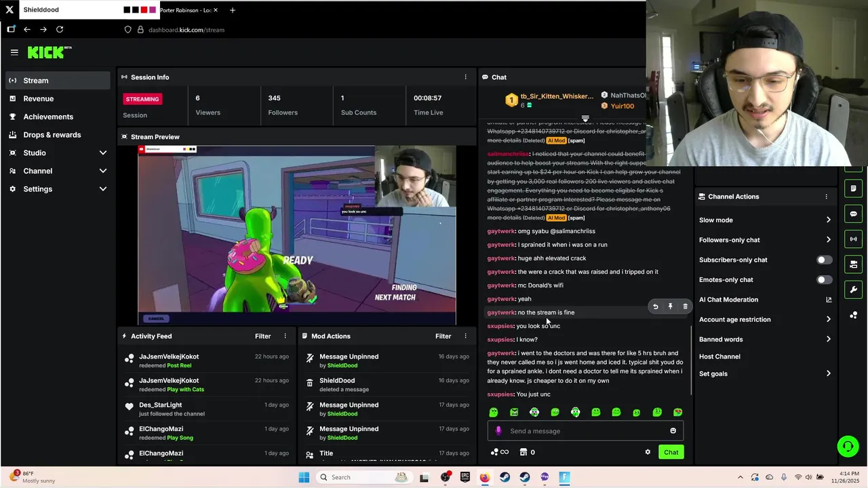Click the broadcast signal icon in right sidebar

point(853,239)
